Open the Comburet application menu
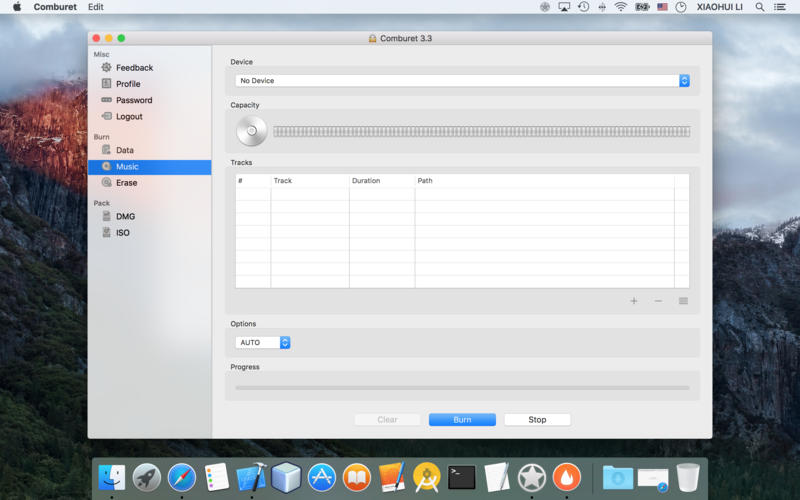 55,7
